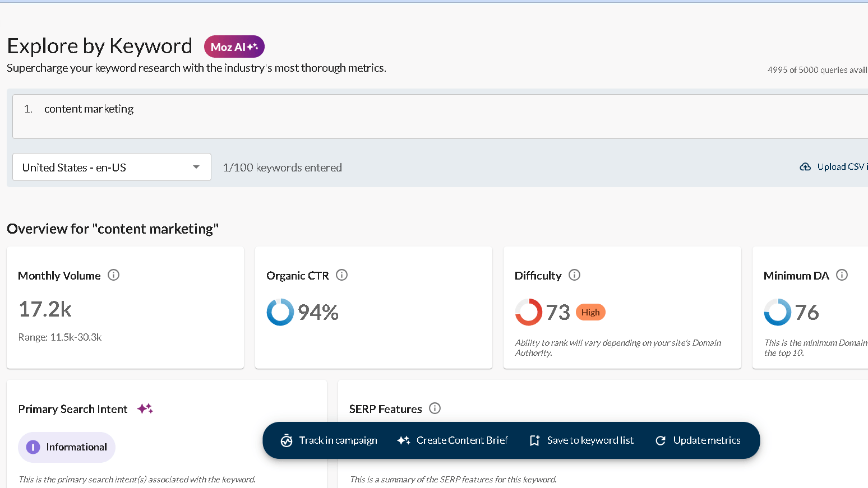Click the flag icon on Save to keyword list
This screenshot has width=868, height=488.
pyautogui.click(x=534, y=440)
